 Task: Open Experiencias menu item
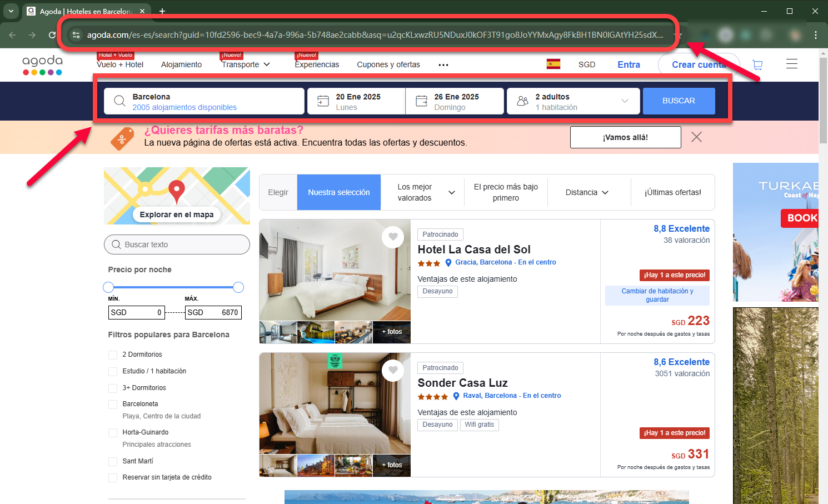317,64
